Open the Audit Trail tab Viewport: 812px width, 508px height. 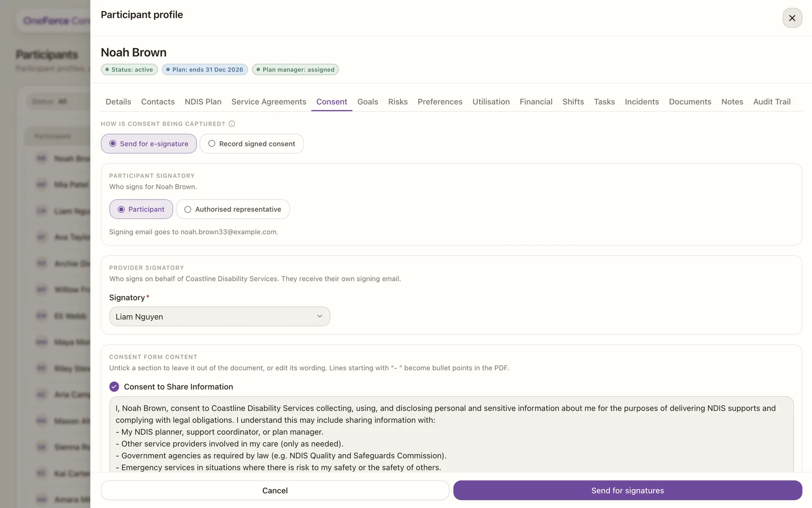coord(772,102)
